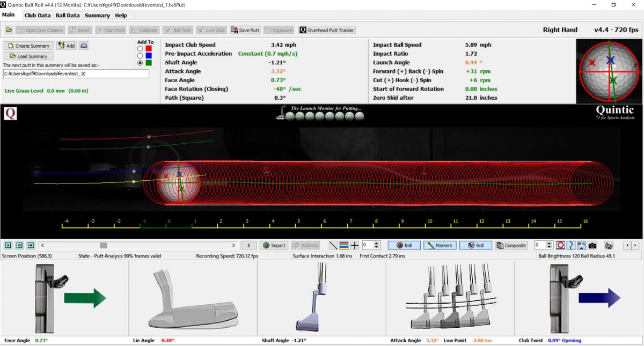The width and height of the screenshot is (644, 346).
Task: Click the book icon beside Add
Action: (x=84, y=46)
